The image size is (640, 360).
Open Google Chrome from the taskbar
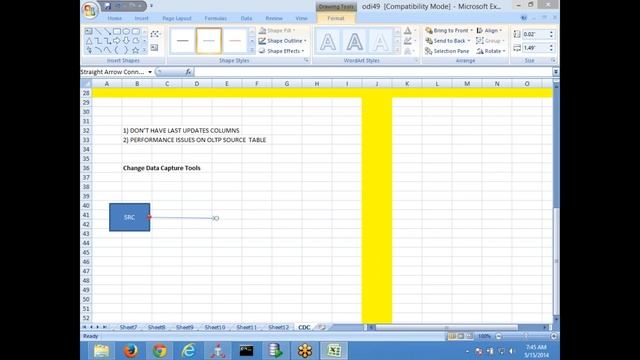160,351
